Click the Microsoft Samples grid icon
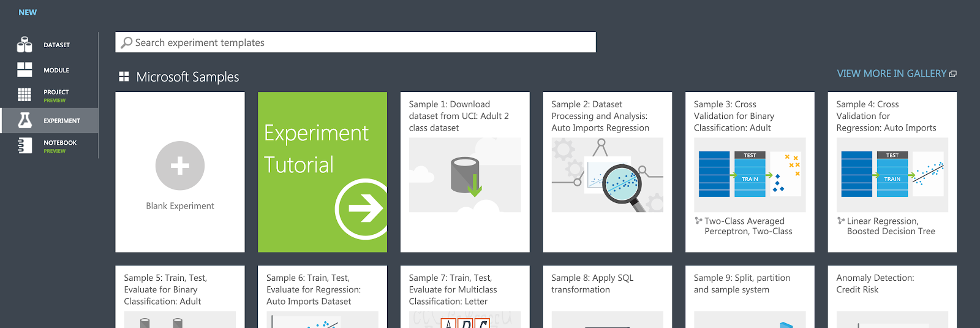 tap(124, 77)
